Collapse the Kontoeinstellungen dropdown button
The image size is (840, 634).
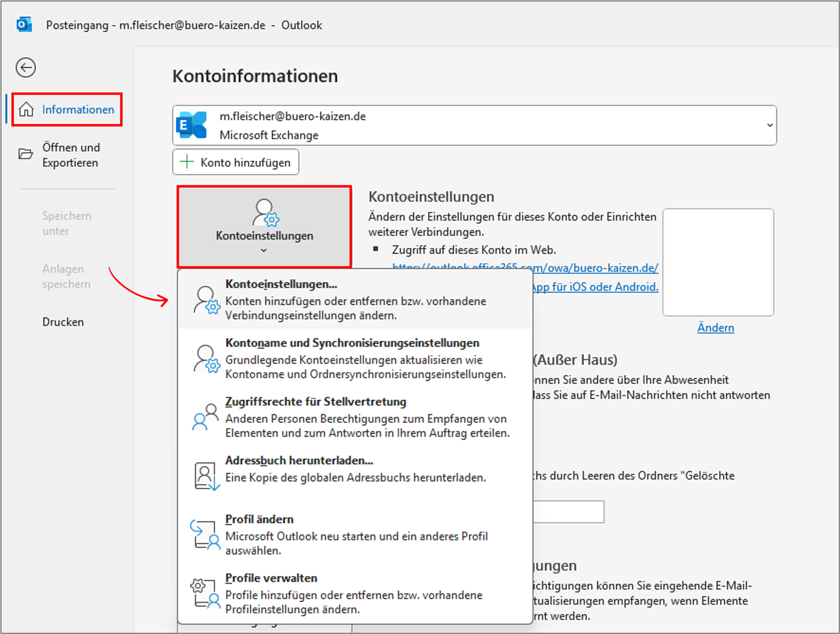pyautogui.click(x=264, y=227)
